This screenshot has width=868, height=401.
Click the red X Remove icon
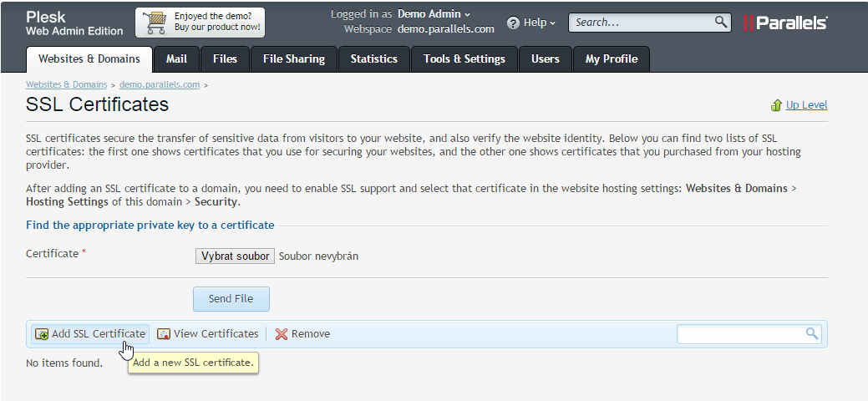pos(282,334)
